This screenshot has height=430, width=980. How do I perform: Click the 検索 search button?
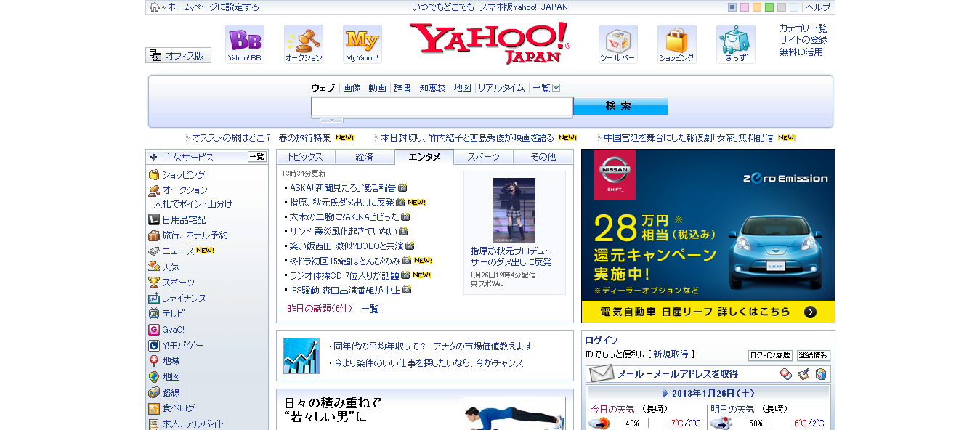(x=620, y=106)
